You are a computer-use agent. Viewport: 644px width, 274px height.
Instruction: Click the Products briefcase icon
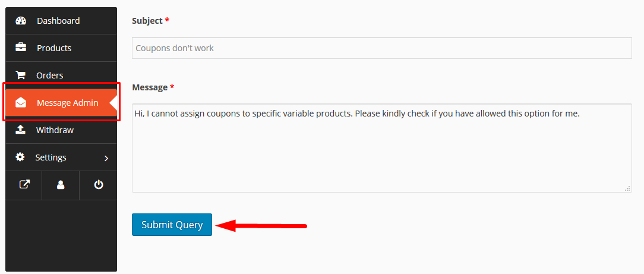tap(21, 48)
